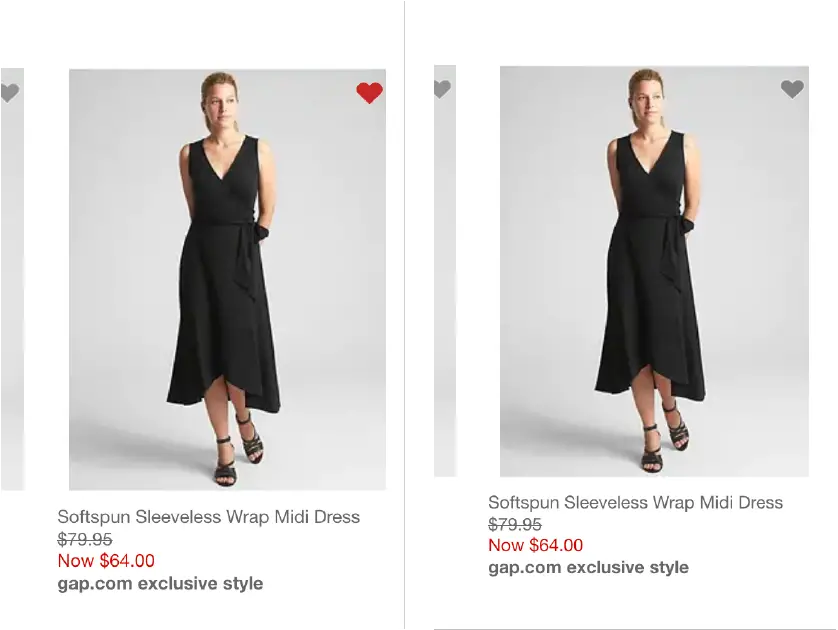
Task: Open Softspun Sleeveless Wrap Midi Dress under favorited photo
Action: point(208,517)
